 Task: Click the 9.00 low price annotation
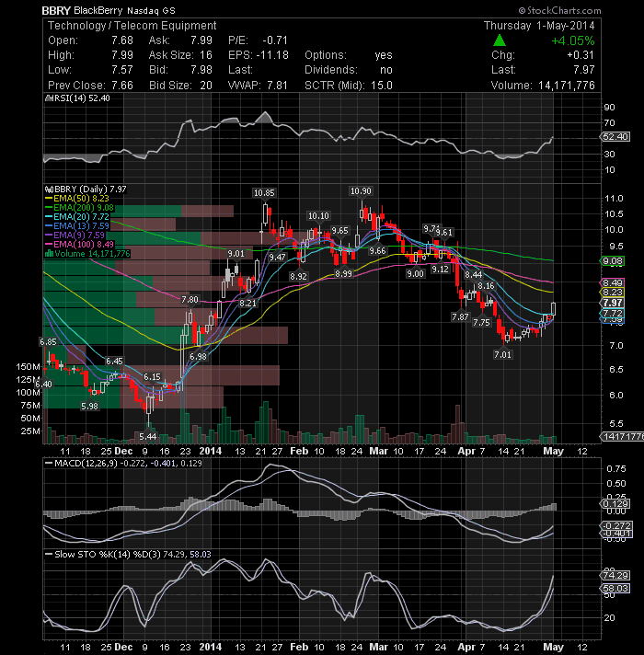[x=415, y=273]
